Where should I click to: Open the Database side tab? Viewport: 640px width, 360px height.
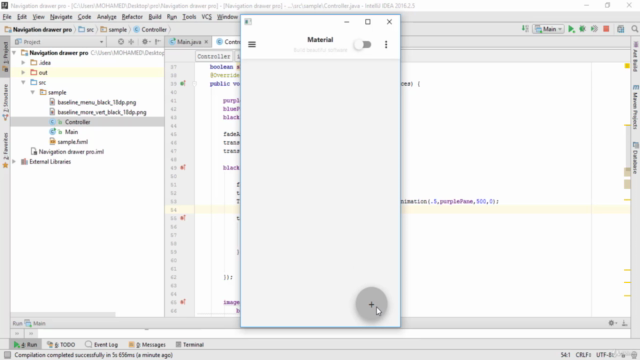pyautogui.click(x=636, y=158)
